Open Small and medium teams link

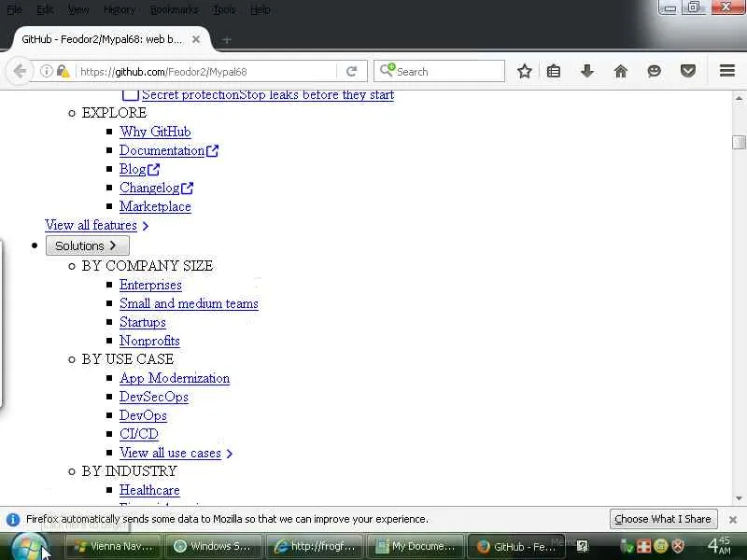click(x=190, y=304)
